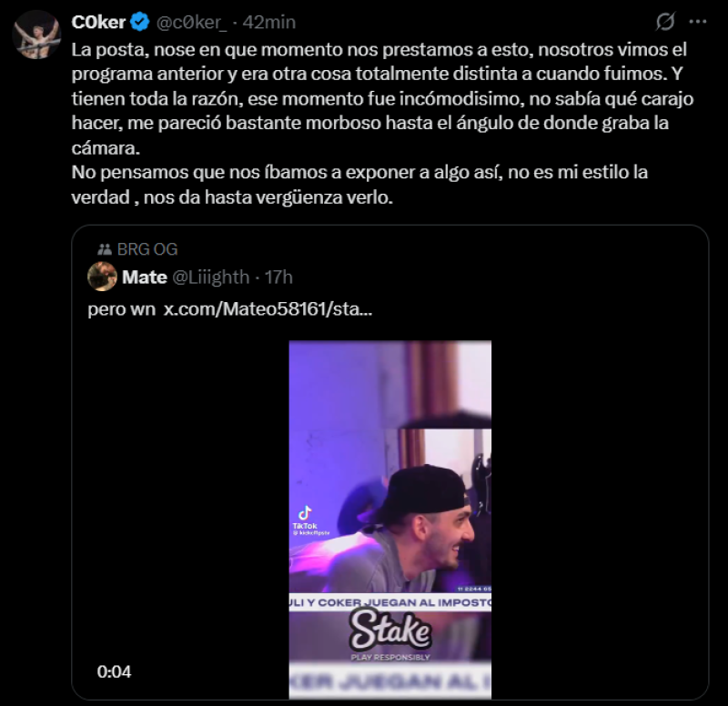Screen dimensions: 728x706
Task: Open Mate's avatar in the quoted post
Action: click(102, 276)
